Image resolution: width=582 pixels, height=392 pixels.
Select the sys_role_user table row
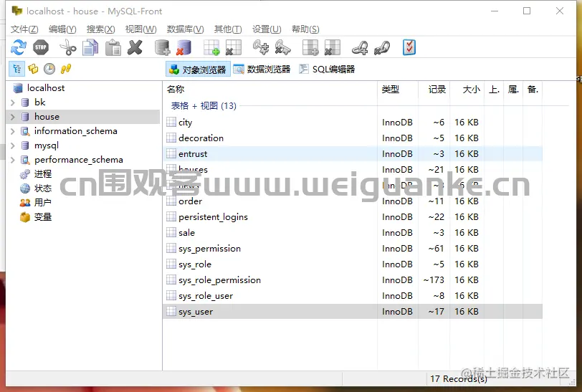(353, 296)
